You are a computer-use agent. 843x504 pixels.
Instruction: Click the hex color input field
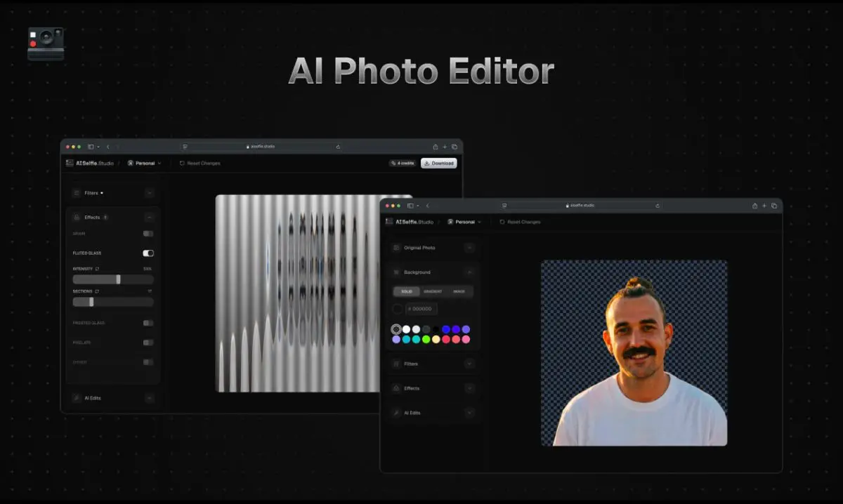(x=421, y=309)
